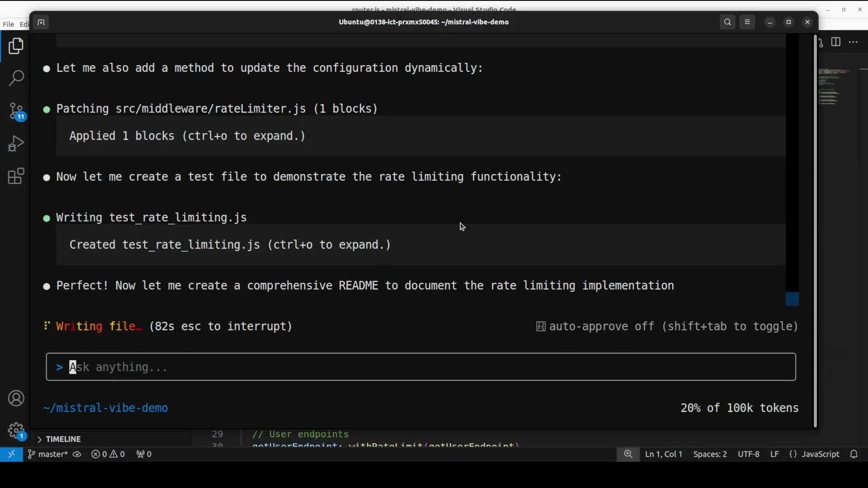Open the Explorer view in the activity bar
The width and height of the screenshot is (868, 488).
point(16,46)
